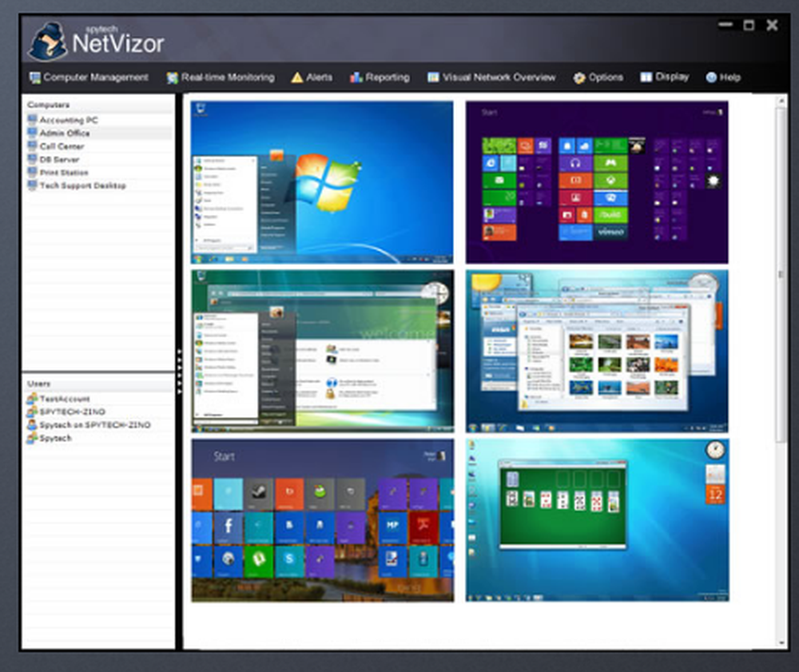Click the Visual Network Overview icon
Viewport: 799px width, 672px height.
coord(432,77)
